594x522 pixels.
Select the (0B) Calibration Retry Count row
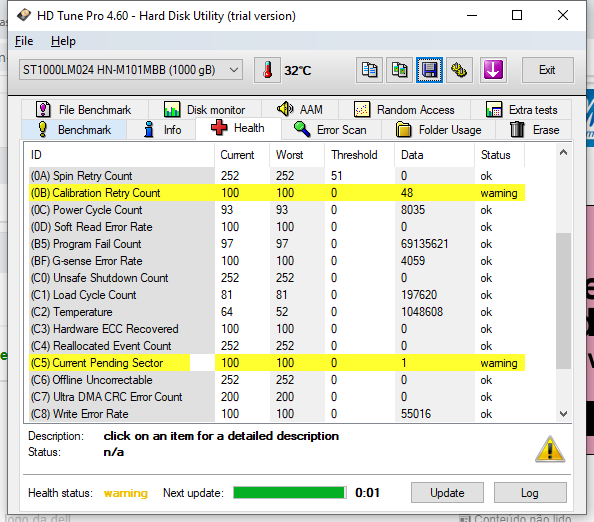point(277,193)
